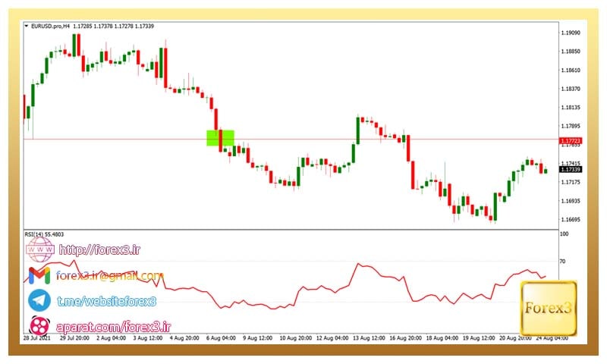
Task: Click the 1.19090 price axis label
Action: (571, 33)
